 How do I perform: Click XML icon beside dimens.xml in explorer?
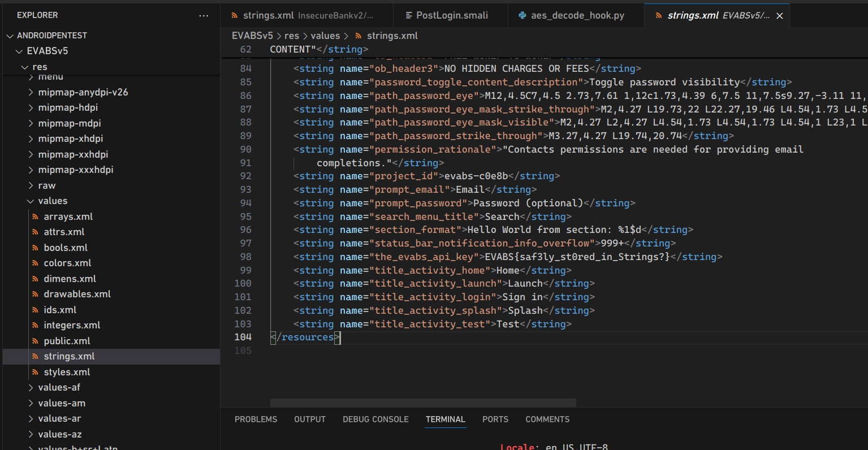(x=36, y=279)
